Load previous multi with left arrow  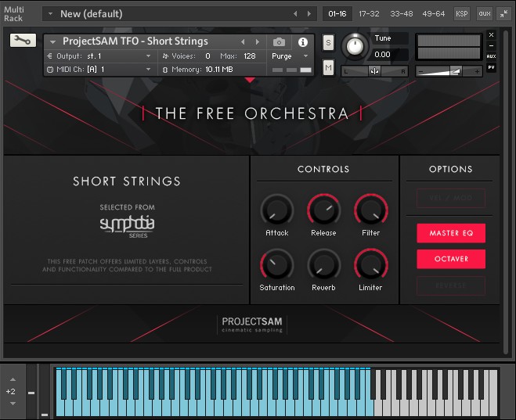coord(295,14)
